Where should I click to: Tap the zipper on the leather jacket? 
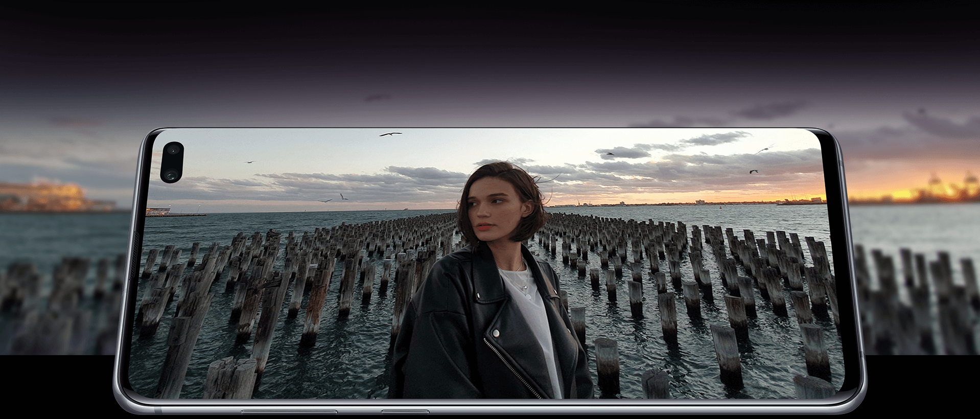point(511,369)
